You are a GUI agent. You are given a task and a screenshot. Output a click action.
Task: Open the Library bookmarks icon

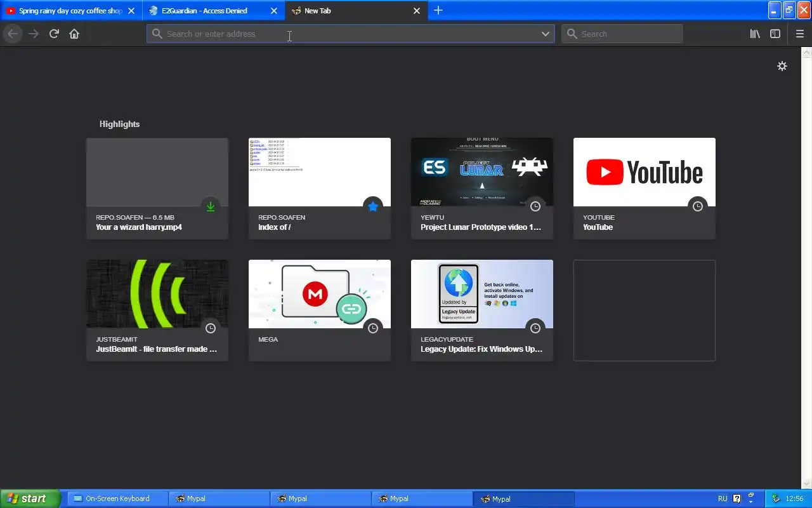tap(755, 34)
